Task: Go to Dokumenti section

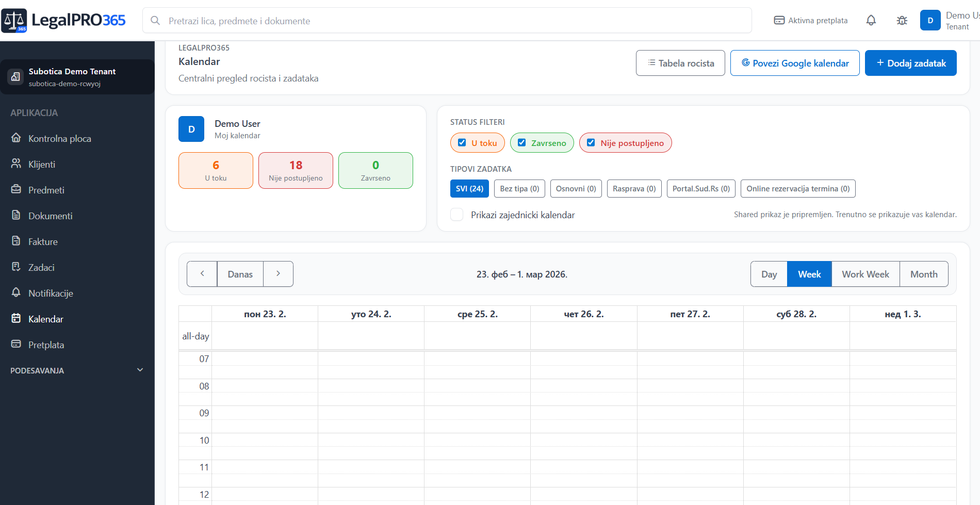Action: [x=50, y=216]
